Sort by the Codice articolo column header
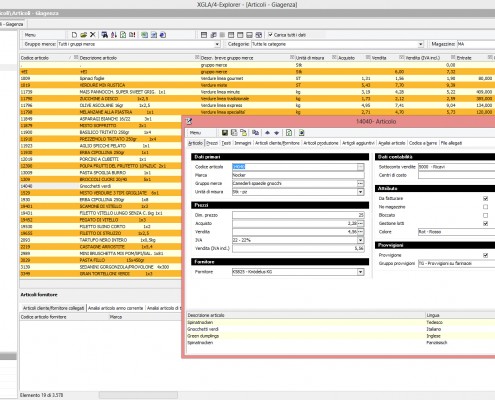Viewport: 495px width, 400px height. pos(46,58)
